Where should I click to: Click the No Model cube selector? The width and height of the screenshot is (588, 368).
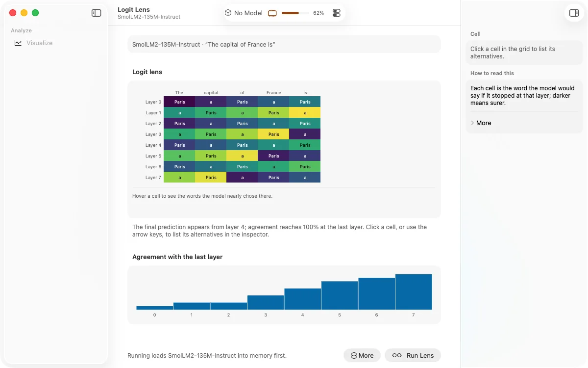(x=244, y=13)
